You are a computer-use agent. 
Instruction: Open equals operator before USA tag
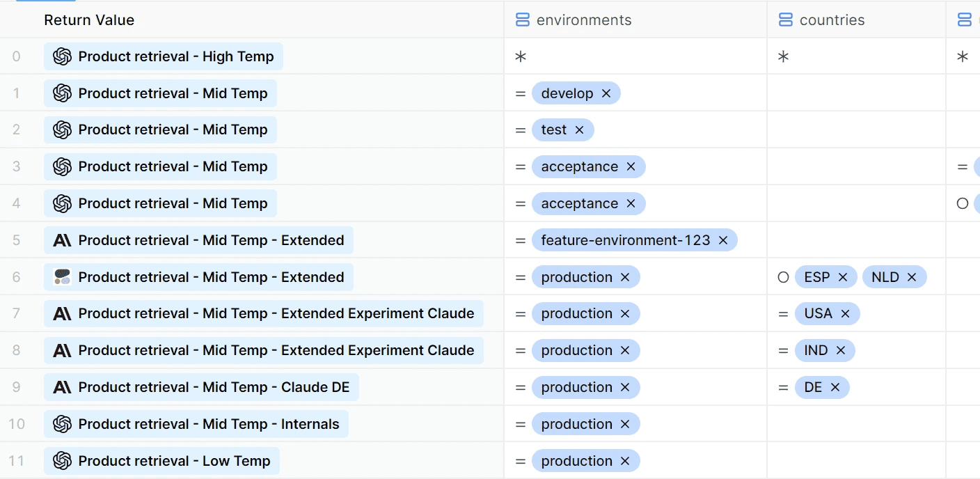click(x=784, y=314)
